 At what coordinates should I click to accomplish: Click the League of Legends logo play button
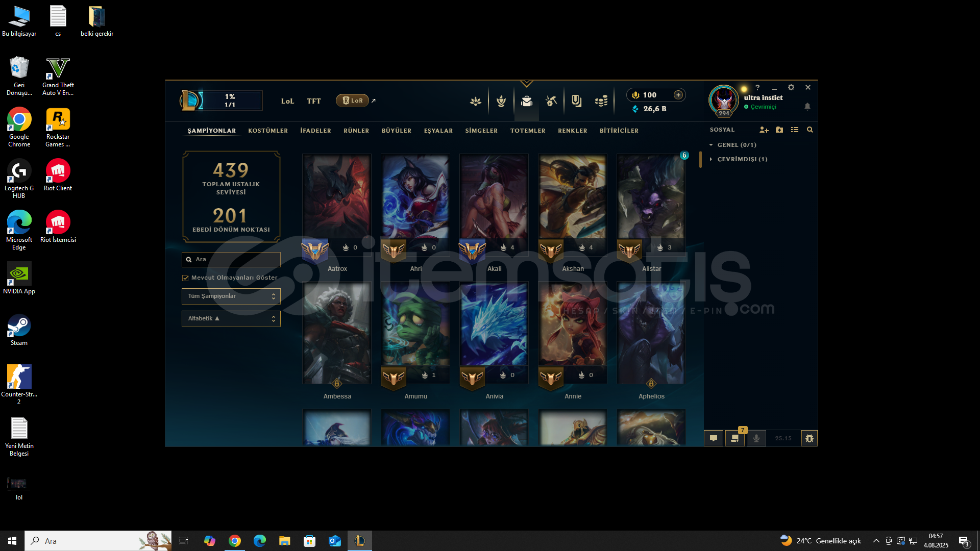point(191,101)
